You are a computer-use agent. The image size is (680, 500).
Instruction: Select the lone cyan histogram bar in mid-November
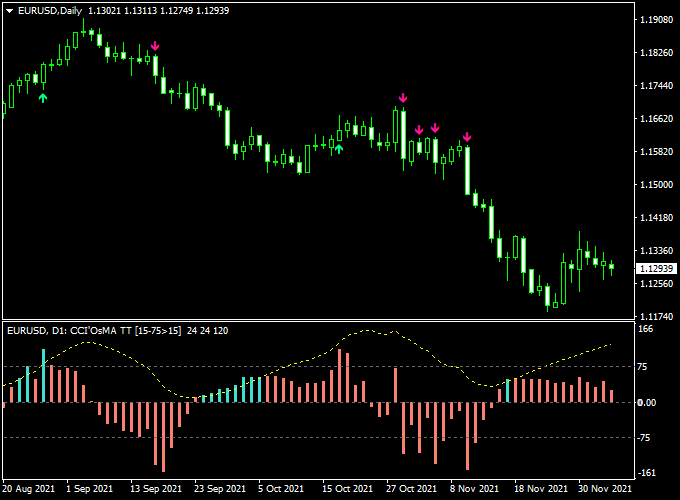click(x=508, y=391)
